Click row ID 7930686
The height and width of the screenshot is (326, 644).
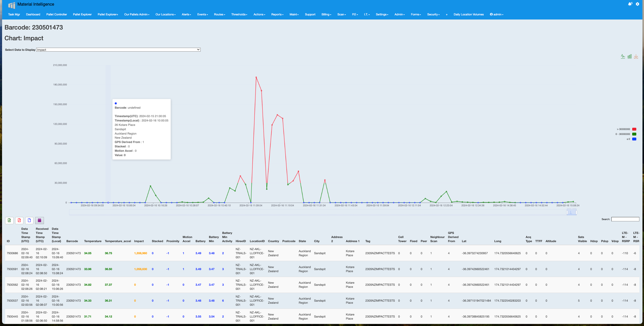coord(12,253)
